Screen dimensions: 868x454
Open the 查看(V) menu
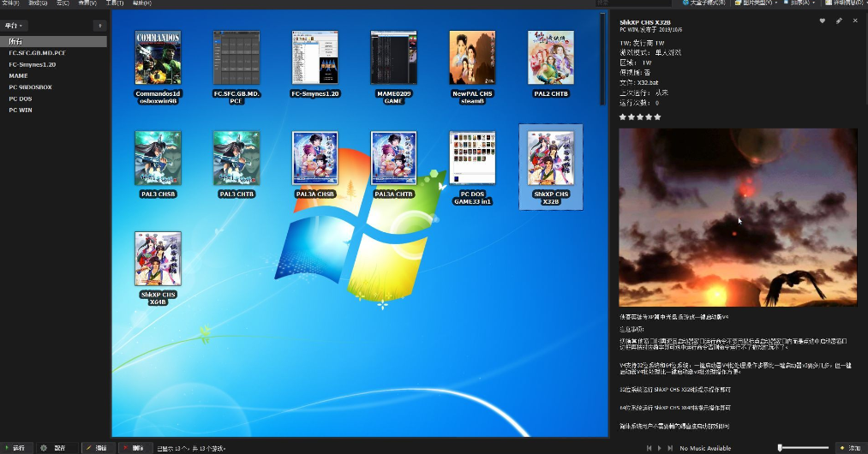point(87,3)
